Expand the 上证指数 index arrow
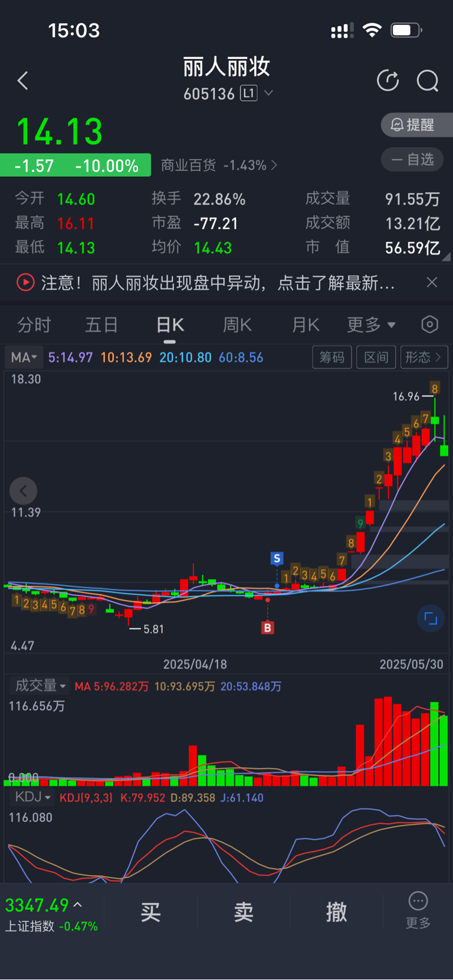The width and height of the screenshot is (453, 980). tap(78, 904)
